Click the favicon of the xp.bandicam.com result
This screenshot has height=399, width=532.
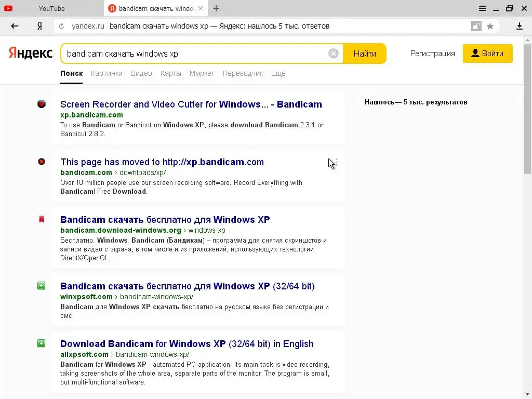point(42,104)
